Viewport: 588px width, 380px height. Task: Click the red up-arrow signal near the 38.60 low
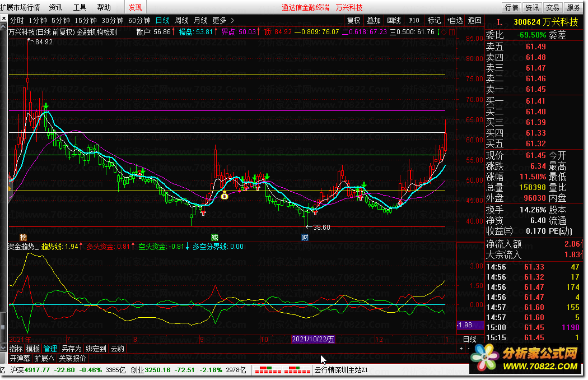[x=315, y=212]
